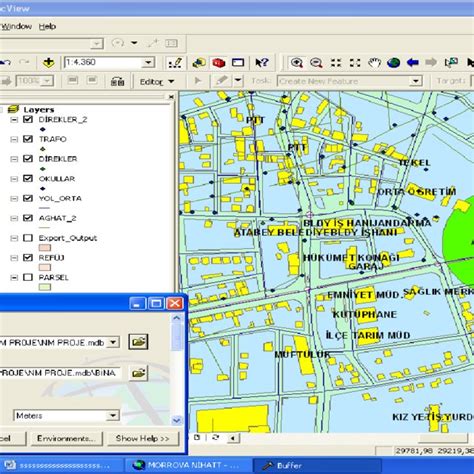Screen dimensions: 474x474
Task: Select the Zoom In tool
Action: click(x=296, y=62)
